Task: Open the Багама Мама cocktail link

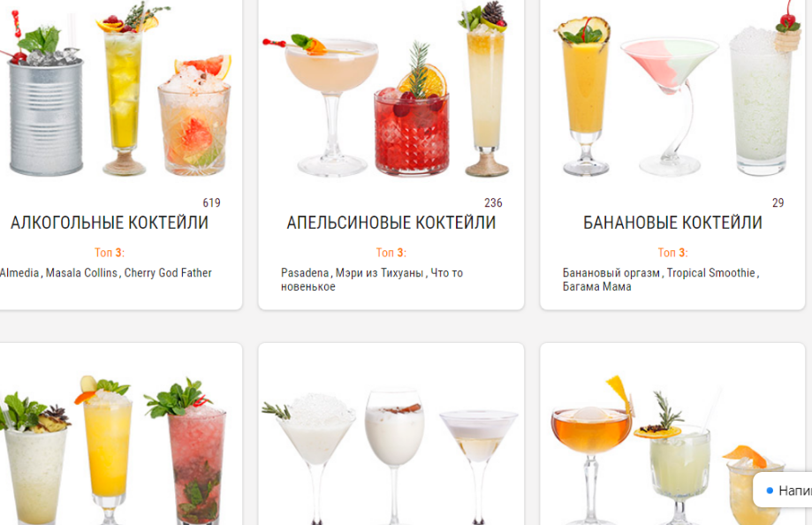Action: pos(596,286)
